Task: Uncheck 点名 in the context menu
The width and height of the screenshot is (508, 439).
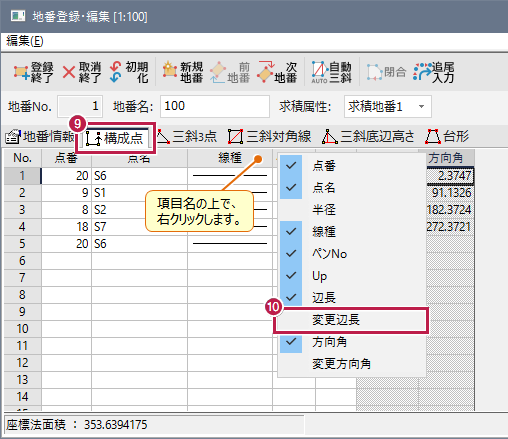Action: tap(352, 188)
